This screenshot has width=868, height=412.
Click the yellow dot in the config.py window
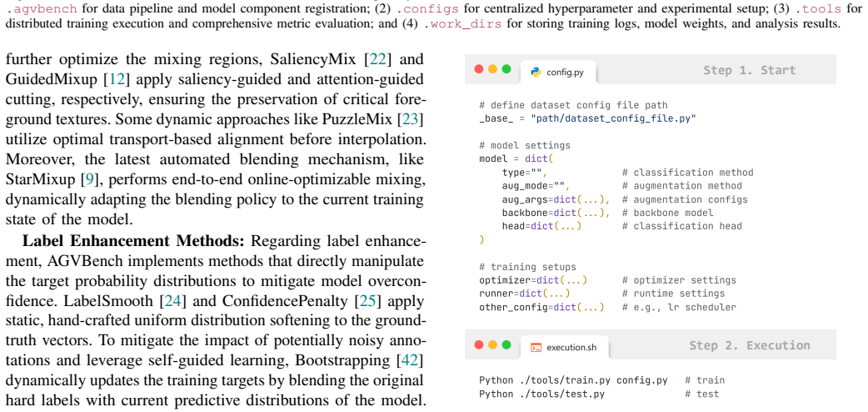tap(492, 69)
